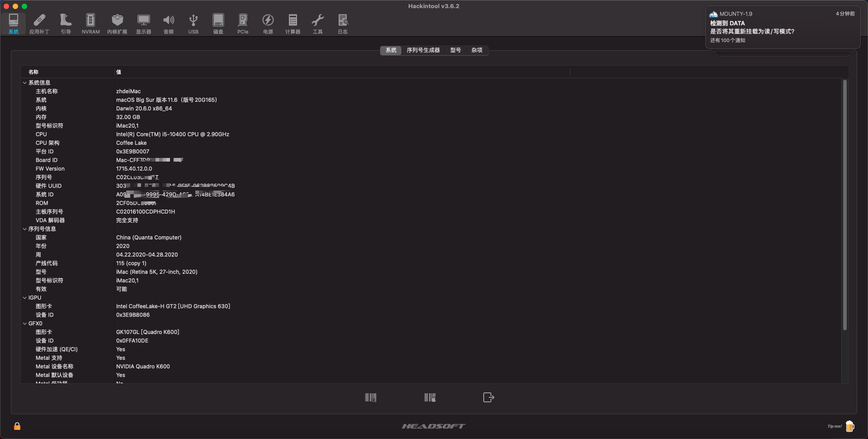Screen dimensions: 868x439
Task: Click the export icon at the bottom
Action: point(489,397)
